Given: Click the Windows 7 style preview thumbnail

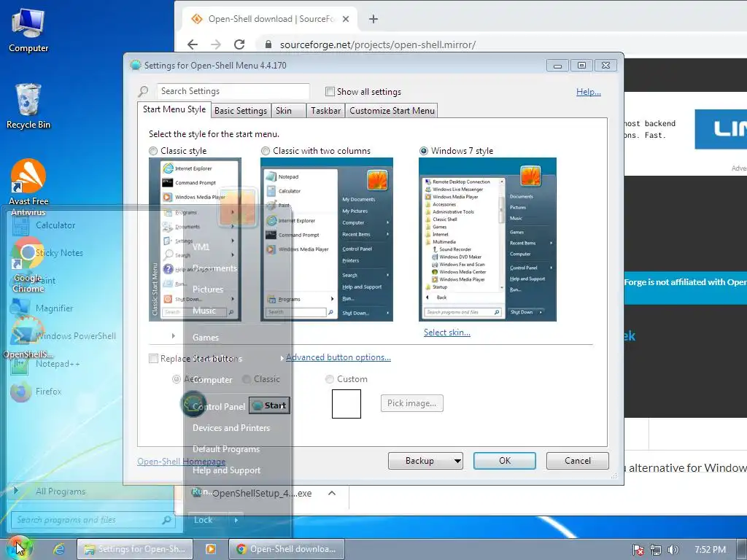Looking at the screenshot, I should coord(487,239).
